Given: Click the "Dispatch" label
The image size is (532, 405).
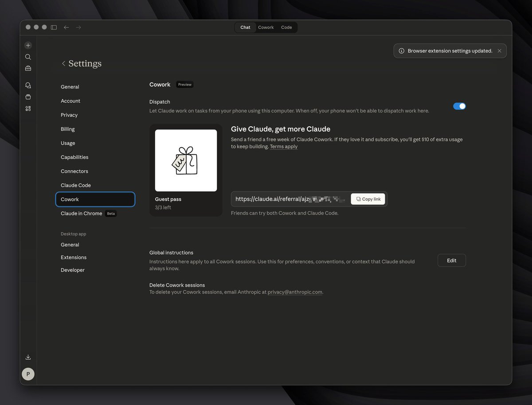Looking at the screenshot, I should pyautogui.click(x=160, y=102).
